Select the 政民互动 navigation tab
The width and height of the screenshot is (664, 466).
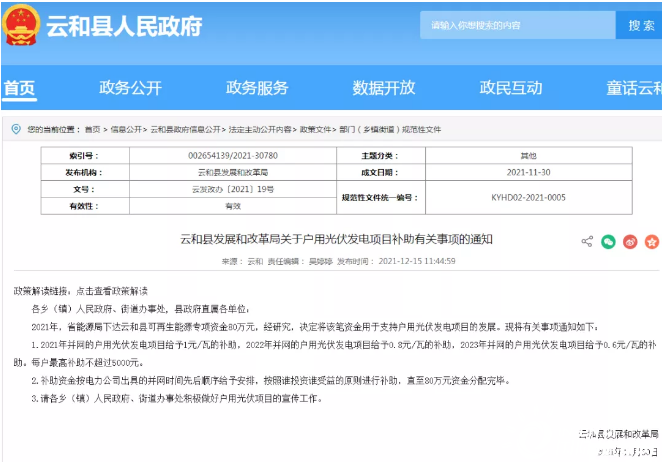click(x=511, y=87)
